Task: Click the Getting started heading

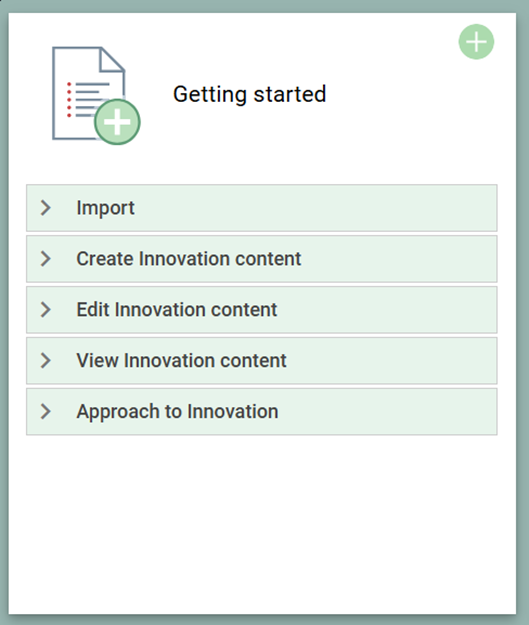Action: (250, 95)
